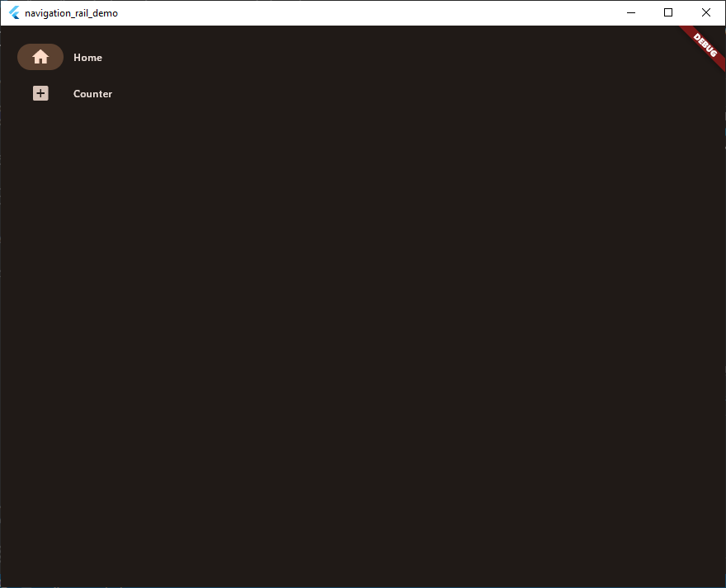Image resolution: width=726 pixels, height=588 pixels.
Task: Click the Home text label
Action: pos(87,57)
